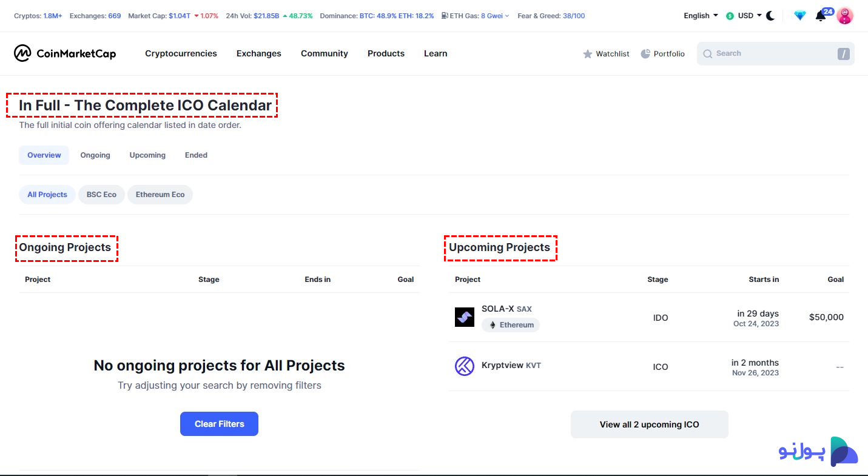Click 24h Vol $21.85B value
The image size is (868, 476).
point(267,16)
